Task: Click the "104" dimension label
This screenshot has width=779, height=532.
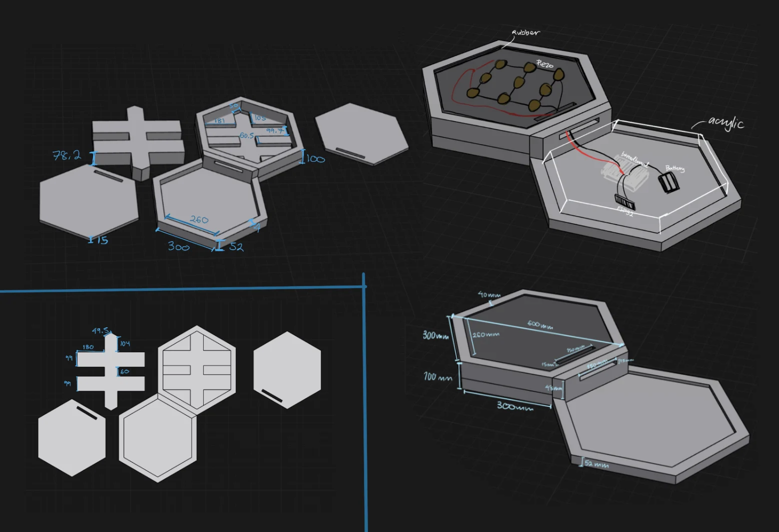Action: click(125, 343)
